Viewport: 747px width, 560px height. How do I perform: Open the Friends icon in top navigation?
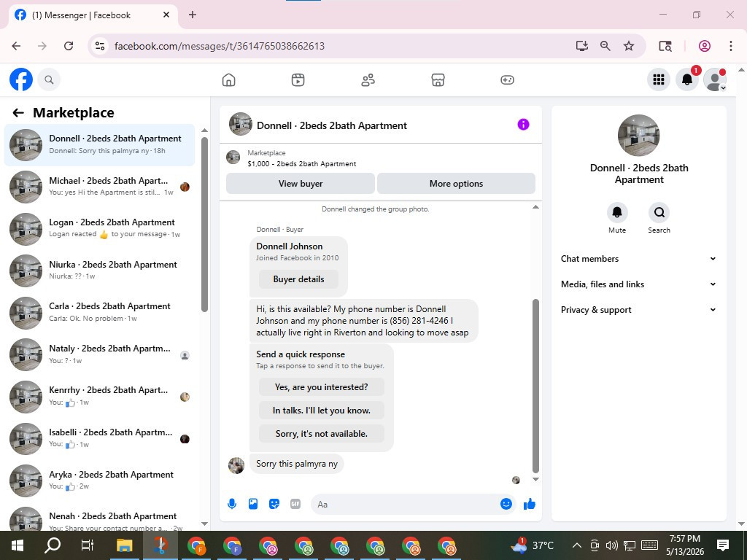coord(368,80)
